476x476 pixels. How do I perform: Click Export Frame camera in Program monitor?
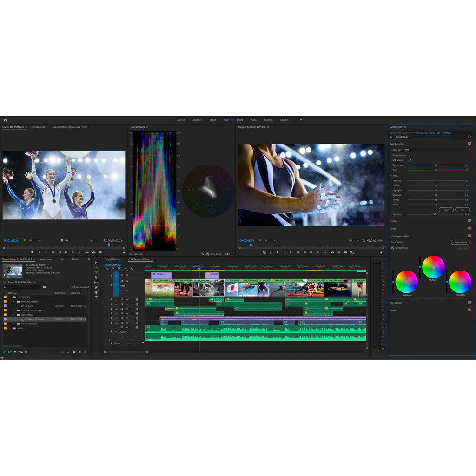click(345, 252)
